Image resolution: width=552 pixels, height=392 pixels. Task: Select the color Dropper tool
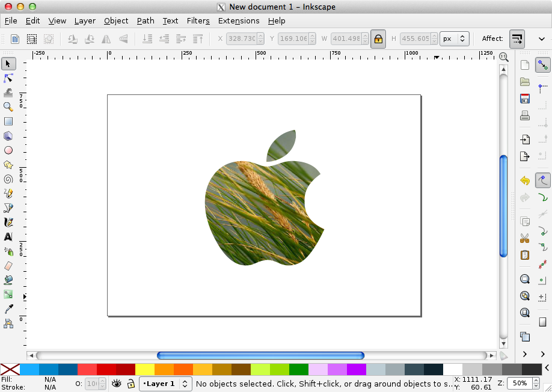point(8,309)
